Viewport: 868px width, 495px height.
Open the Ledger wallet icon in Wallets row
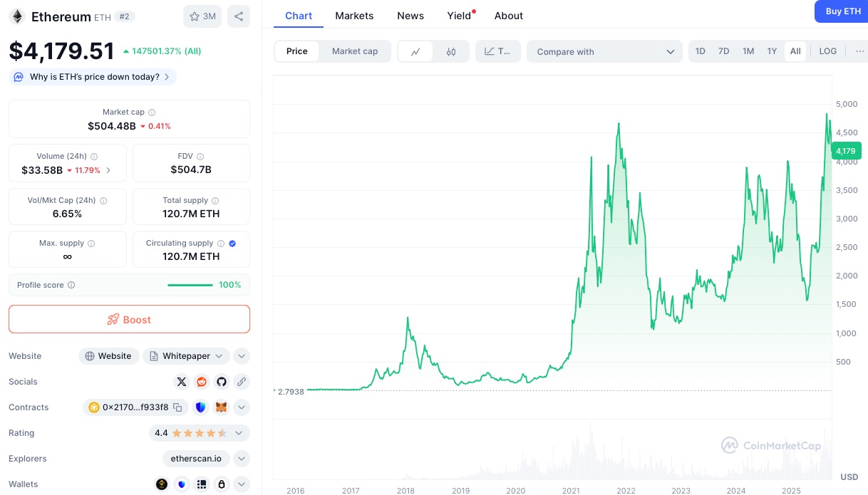point(202,484)
